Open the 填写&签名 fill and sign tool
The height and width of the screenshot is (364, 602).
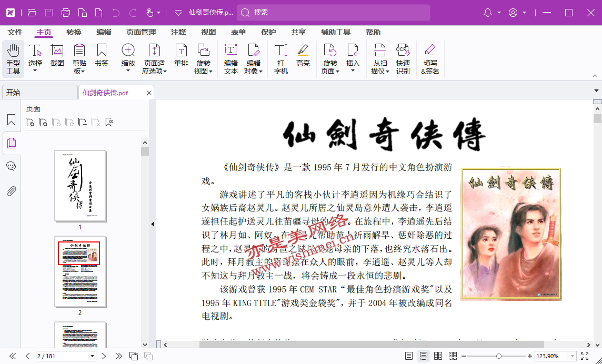coord(430,59)
